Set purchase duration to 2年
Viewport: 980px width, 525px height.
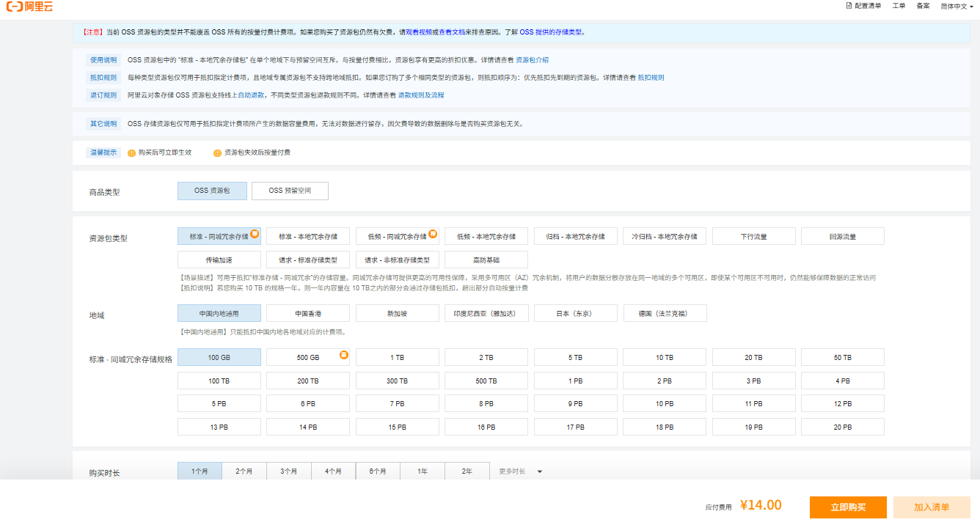(x=467, y=471)
